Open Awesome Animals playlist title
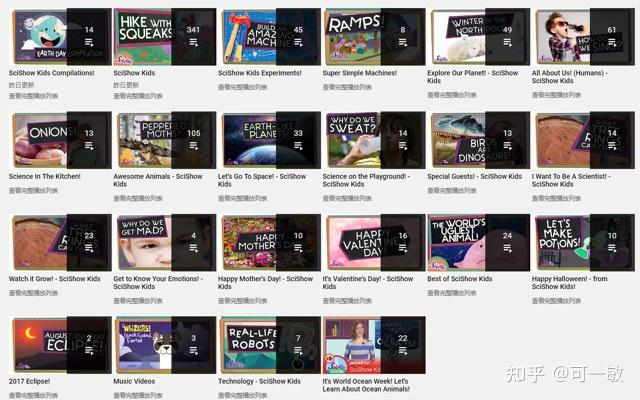 tap(158, 180)
